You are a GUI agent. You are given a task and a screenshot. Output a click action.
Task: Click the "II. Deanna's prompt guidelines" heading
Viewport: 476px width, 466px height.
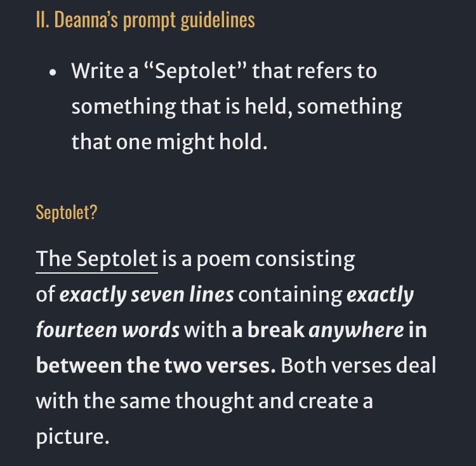(145, 20)
